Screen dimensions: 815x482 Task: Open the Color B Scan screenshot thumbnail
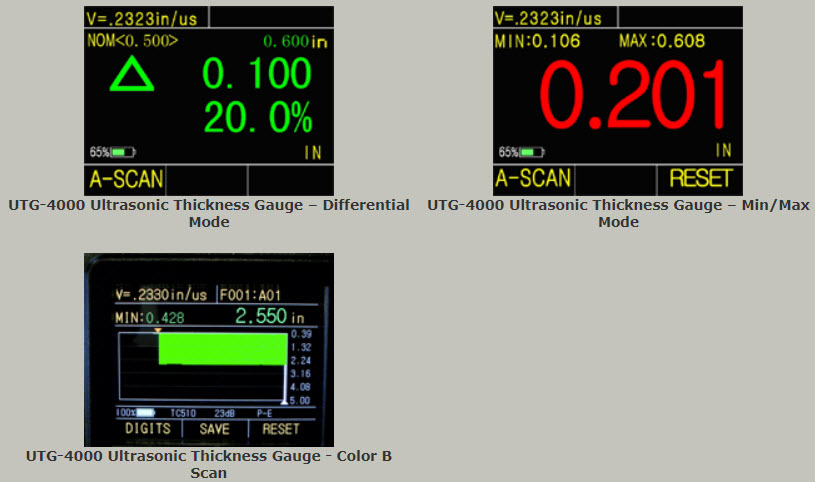click(x=209, y=349)
